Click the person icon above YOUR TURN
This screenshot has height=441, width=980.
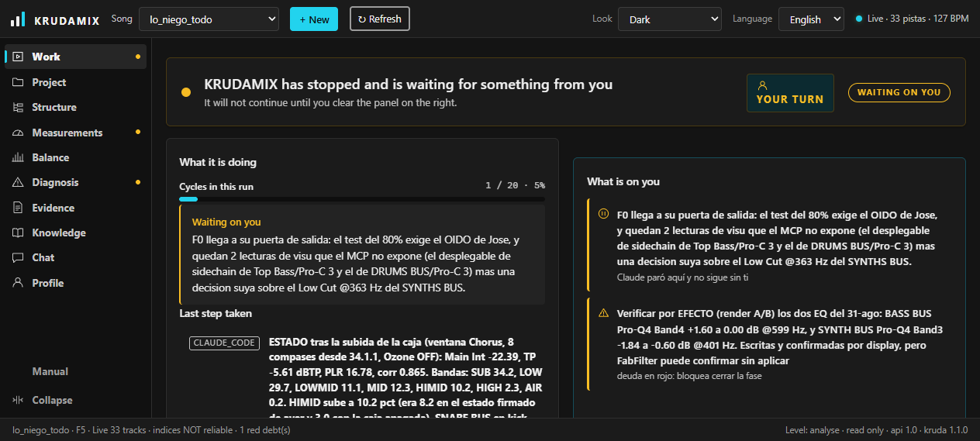coord(762,85)
